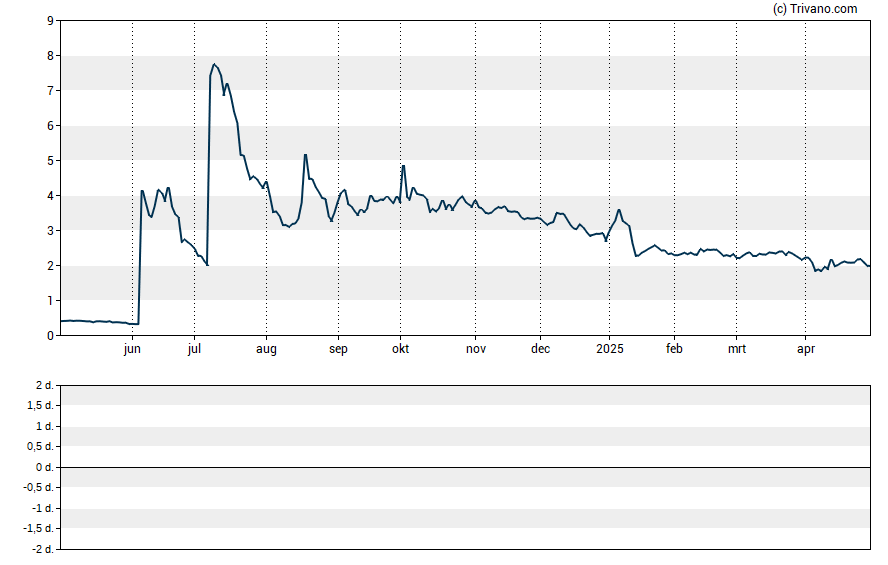The height and width of the screenshot is (565, 888).
Task: Click the price y-axis value 2
Action: coord(50,266)
